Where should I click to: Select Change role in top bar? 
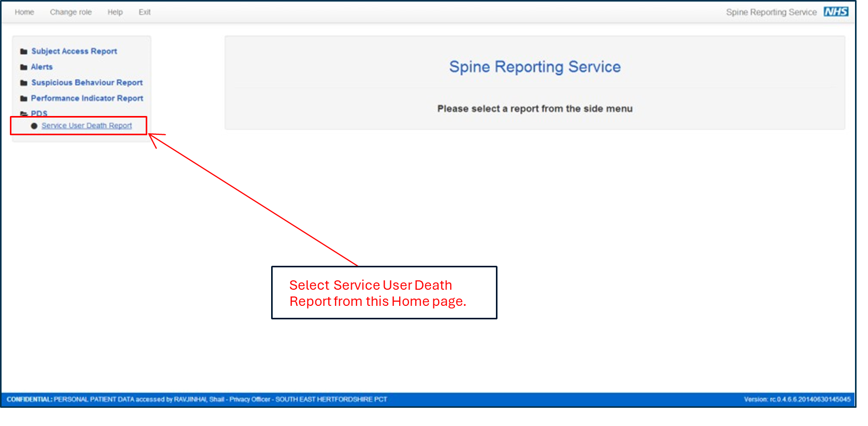71,12
